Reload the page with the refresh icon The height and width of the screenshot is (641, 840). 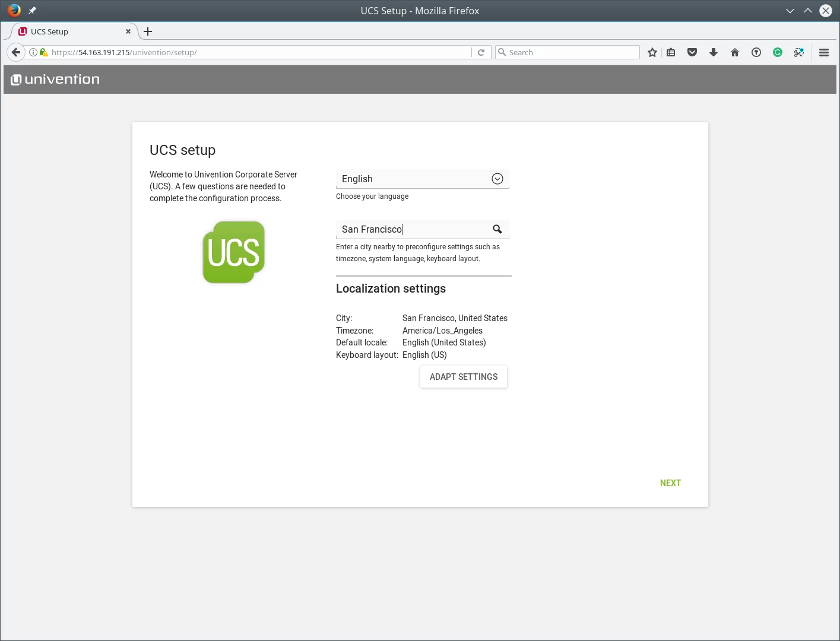[481, 52]
